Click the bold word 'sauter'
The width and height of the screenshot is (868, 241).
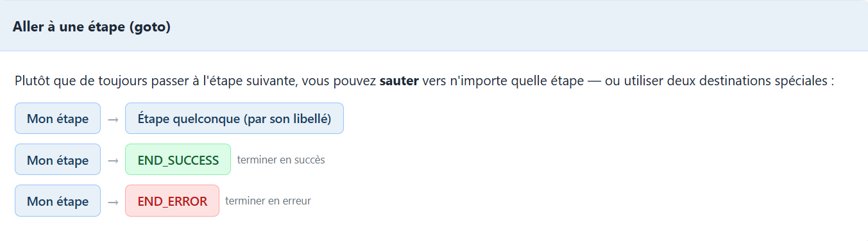click(x=399, y=82)
